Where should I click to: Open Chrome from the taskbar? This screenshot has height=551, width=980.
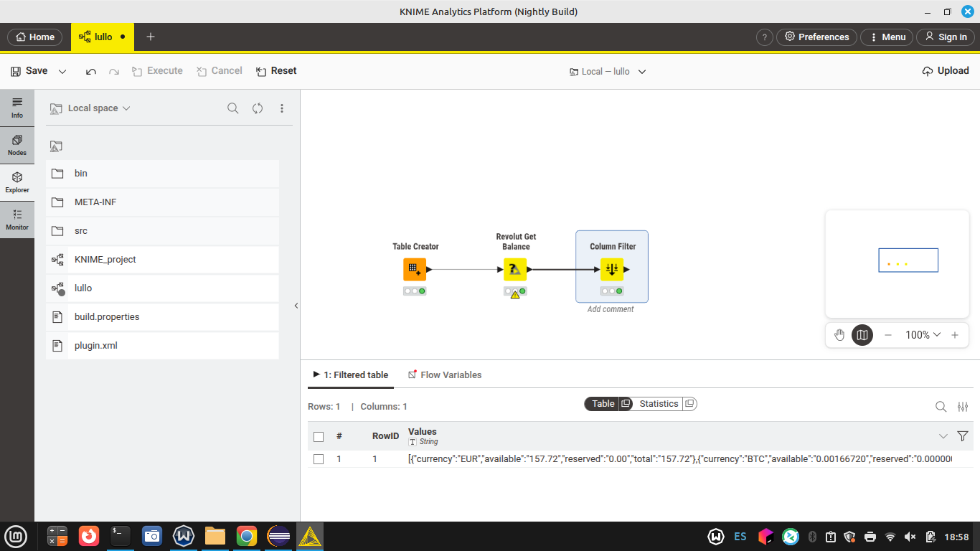tap(247, 536)
